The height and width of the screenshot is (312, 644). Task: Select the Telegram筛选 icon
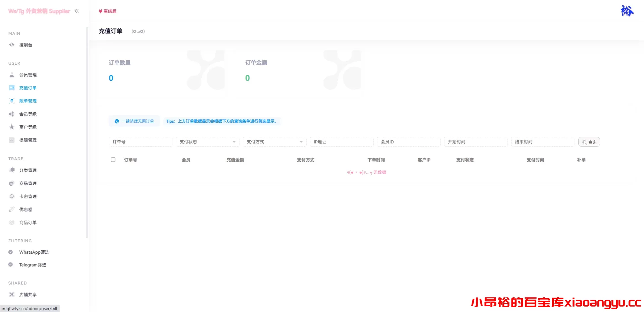(10, 264)
